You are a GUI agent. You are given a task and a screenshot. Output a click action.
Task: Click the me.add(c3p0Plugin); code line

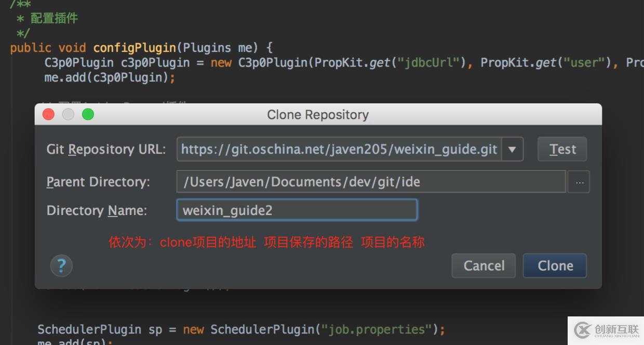(110, 78)
